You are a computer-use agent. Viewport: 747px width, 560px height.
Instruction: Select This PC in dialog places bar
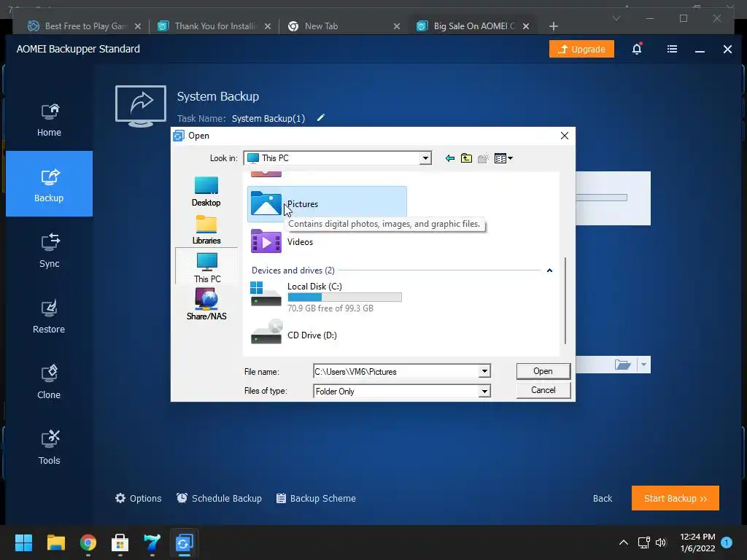click(206, 267)
